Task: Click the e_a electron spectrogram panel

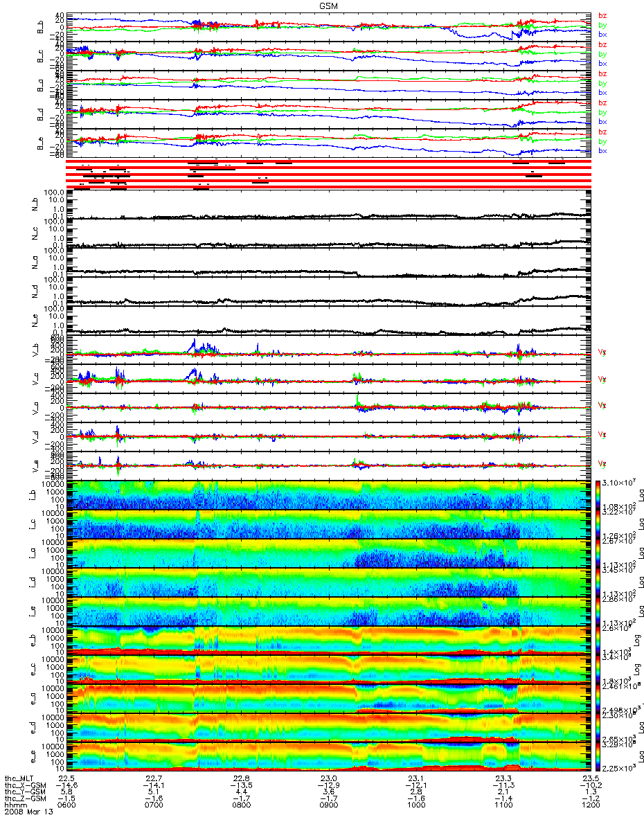Action: click(x=328, y=699)
